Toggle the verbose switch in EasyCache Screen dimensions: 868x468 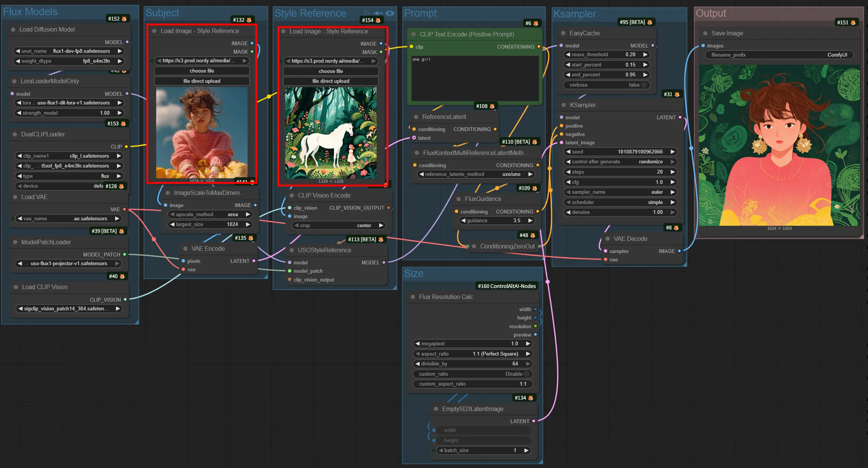(x=644, y=85)
